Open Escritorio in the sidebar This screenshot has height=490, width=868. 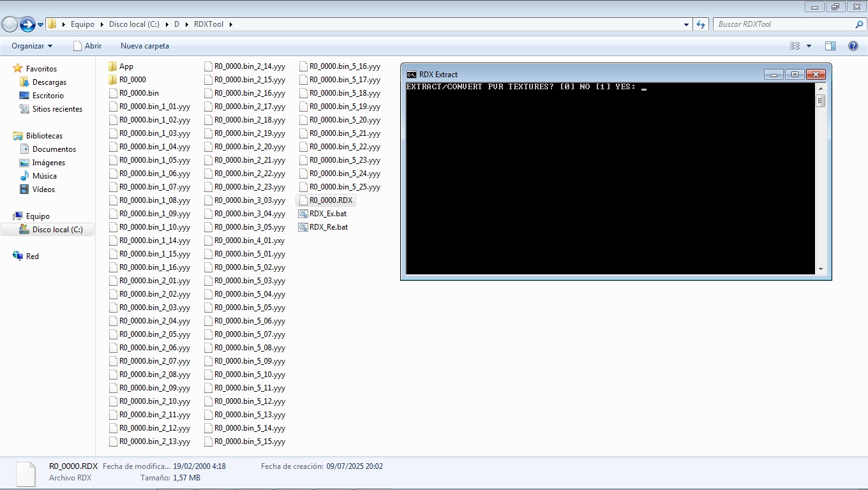coord(48,96)
